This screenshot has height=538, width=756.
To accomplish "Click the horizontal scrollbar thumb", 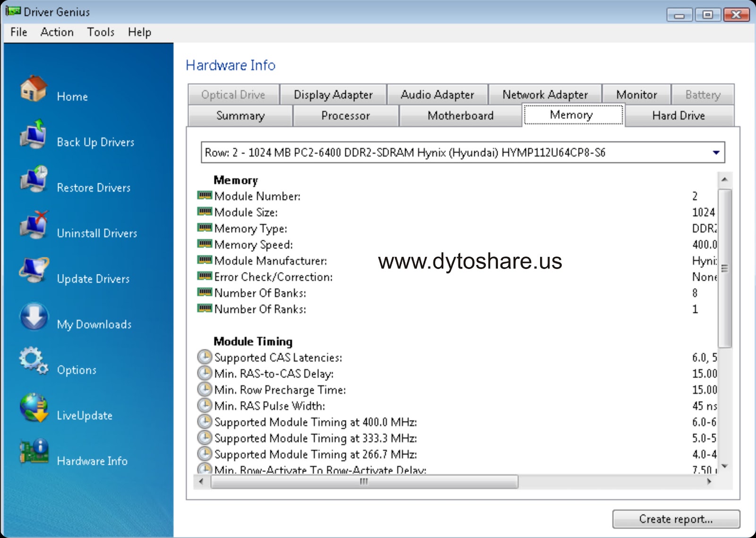I will pos(364,482).
